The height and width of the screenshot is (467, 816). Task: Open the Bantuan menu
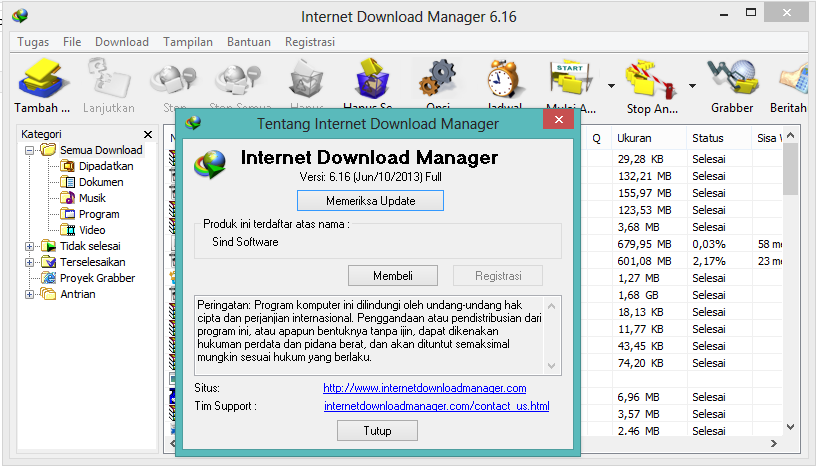pyautogui.click(x=249, y=42)
